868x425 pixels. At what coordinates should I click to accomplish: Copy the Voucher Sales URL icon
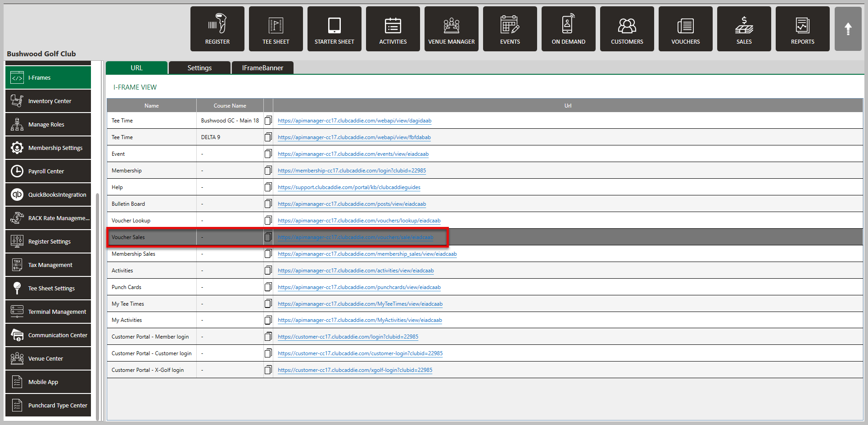pyautogui.click(x=268, y=237)
